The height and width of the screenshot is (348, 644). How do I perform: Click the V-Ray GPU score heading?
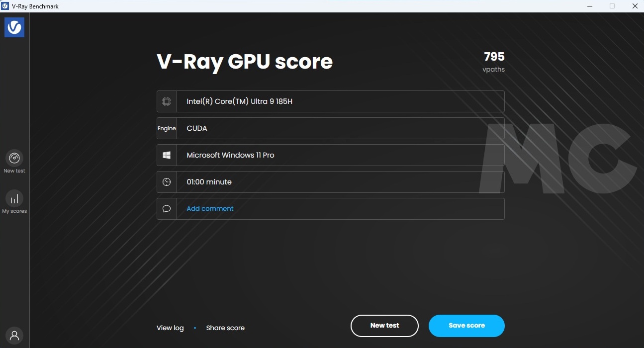245,62
